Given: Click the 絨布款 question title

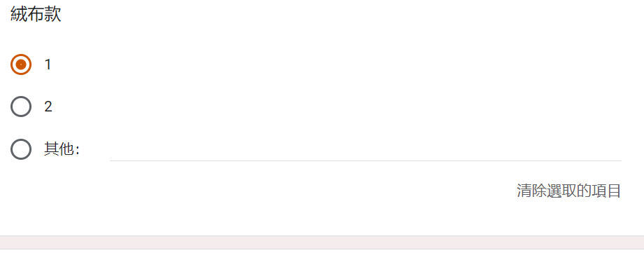Looking at the screenshot, I should pyautogui.click(x=36, y=15).
